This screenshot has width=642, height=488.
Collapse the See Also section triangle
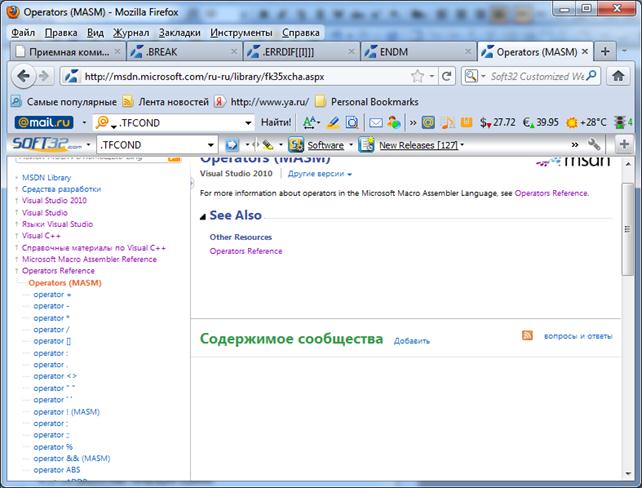(x=203, y=217)
